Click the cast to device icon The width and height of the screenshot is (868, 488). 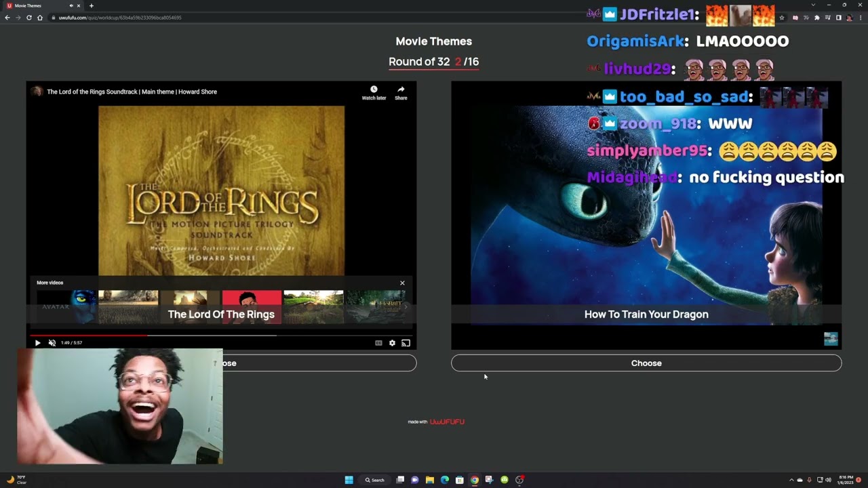(x=406, y=343)
